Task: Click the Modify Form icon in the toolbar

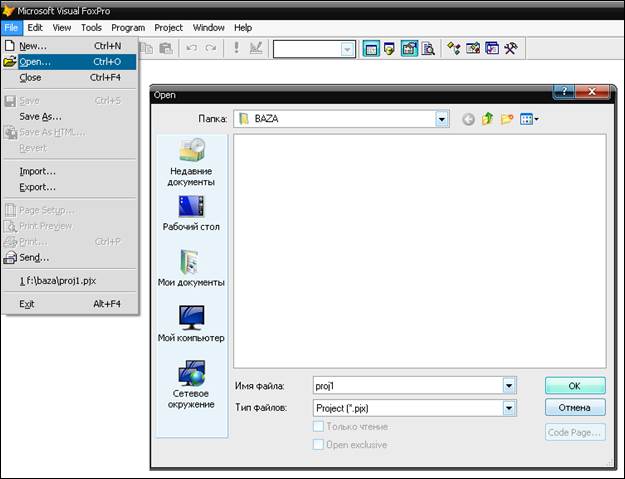Action: pyautogui.click(x=256, y=48)
